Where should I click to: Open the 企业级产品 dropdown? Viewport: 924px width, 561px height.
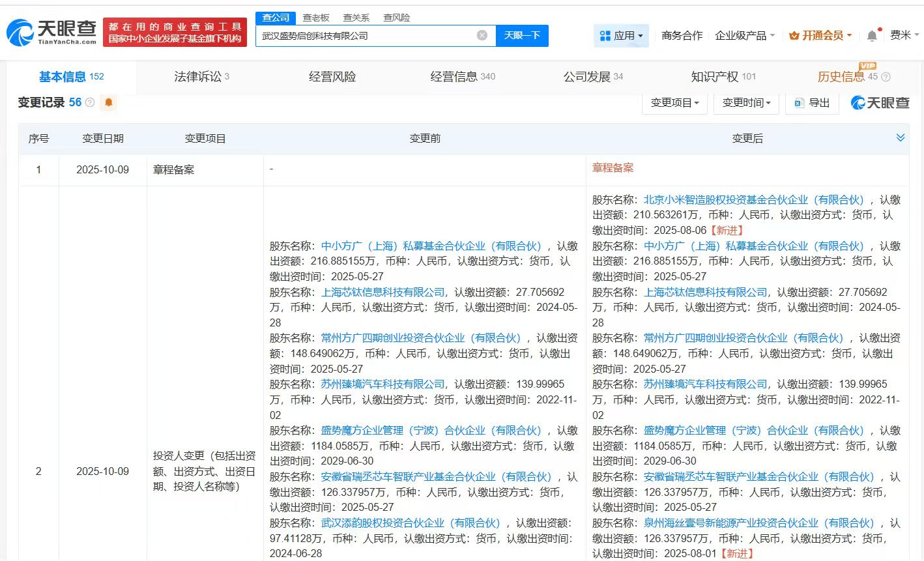click(745, 36)
